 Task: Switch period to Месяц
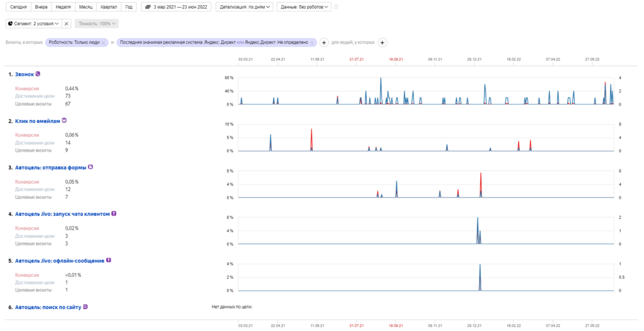pos(86,7)
